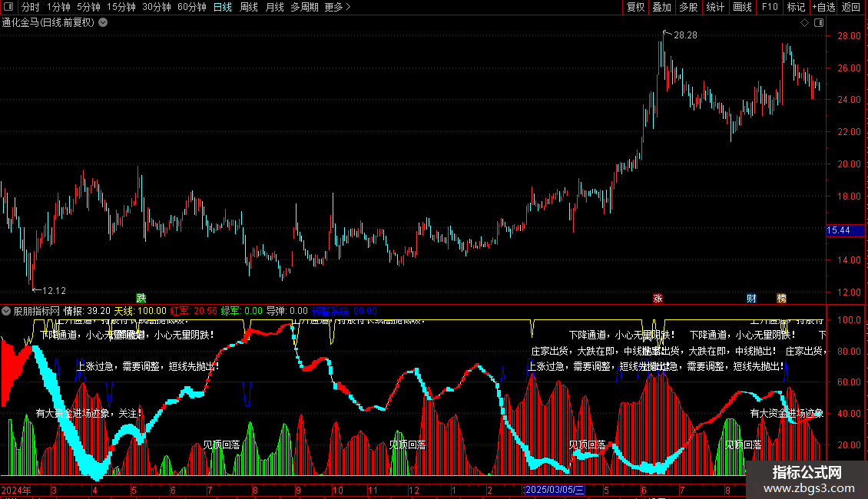The image size is (868, 499).
Task: Click the 股朋指标网 indicator name
Action: (37, 312)
